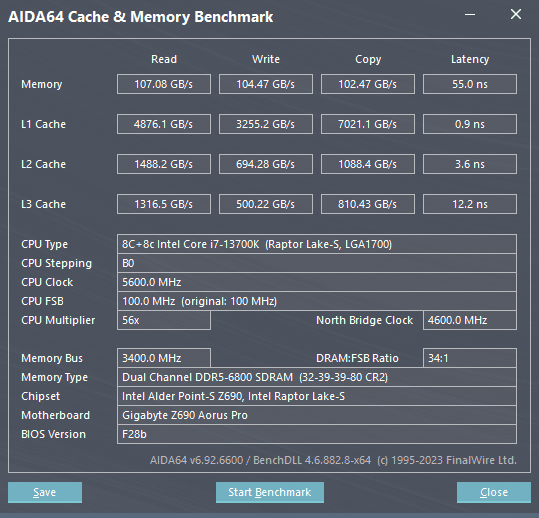The image size is (539, 518).
Task: Select L1 Cache Latency value 0.9 ns
Action: click(470, 124)
